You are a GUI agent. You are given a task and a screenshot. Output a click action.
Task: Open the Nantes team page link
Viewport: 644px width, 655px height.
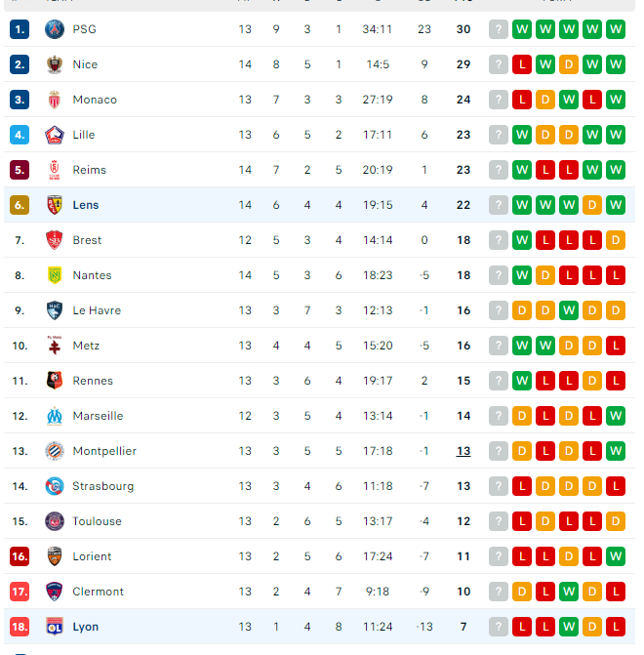click(x=92, y=275)
